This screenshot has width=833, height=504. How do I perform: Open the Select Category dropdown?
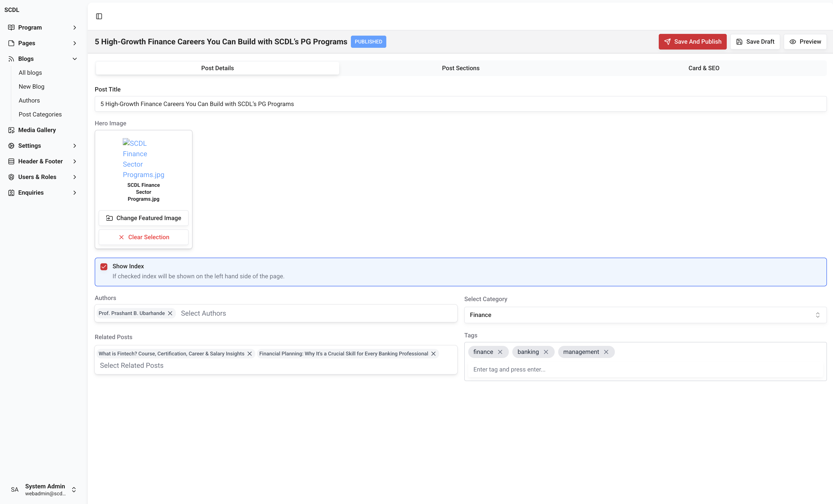coord(645,315)
